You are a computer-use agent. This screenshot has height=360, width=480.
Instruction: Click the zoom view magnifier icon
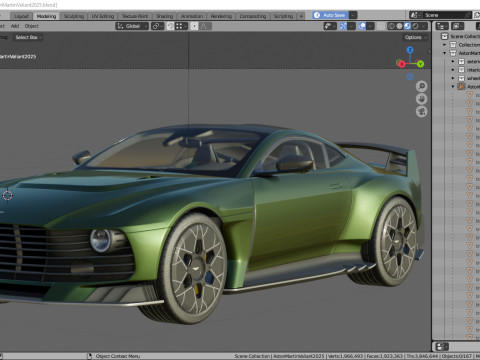point(422,86)
